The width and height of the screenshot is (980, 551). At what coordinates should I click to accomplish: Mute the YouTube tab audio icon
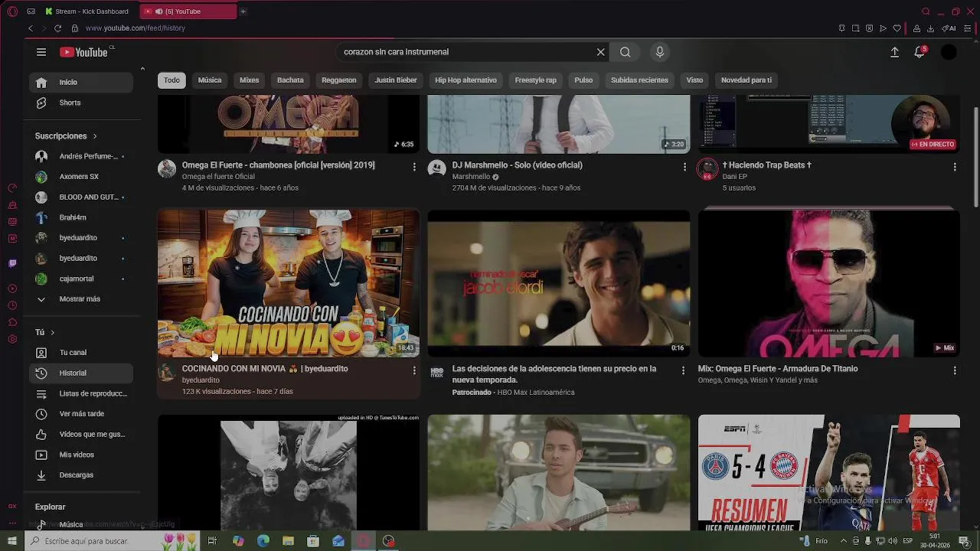point(158,11)
